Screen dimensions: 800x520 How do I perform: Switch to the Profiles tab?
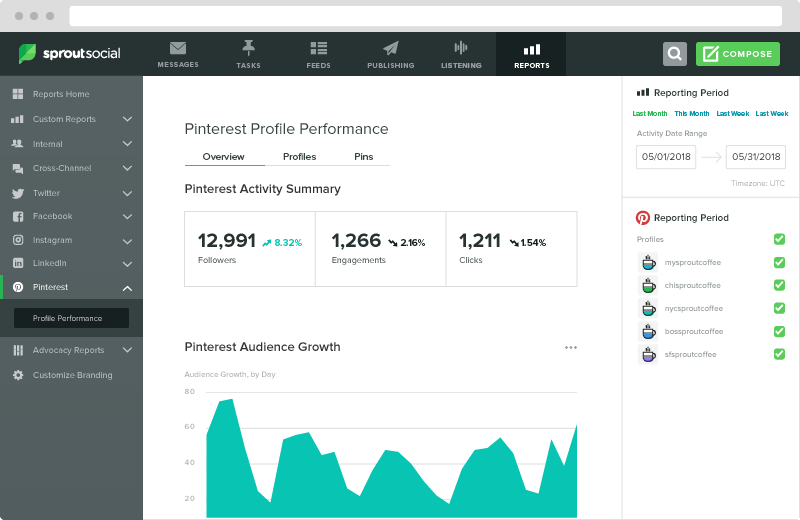tap(299, 157)
